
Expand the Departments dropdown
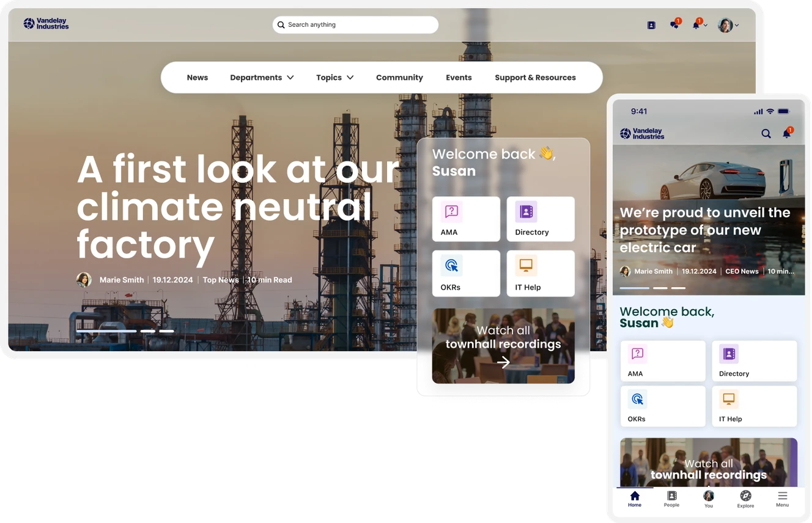click(262, 77)
